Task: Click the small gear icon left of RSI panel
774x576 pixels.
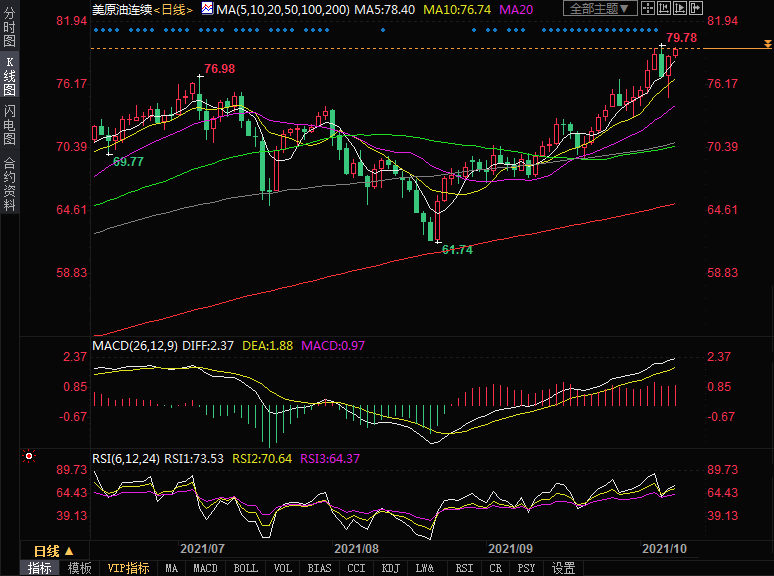Action: pos(30,457)
